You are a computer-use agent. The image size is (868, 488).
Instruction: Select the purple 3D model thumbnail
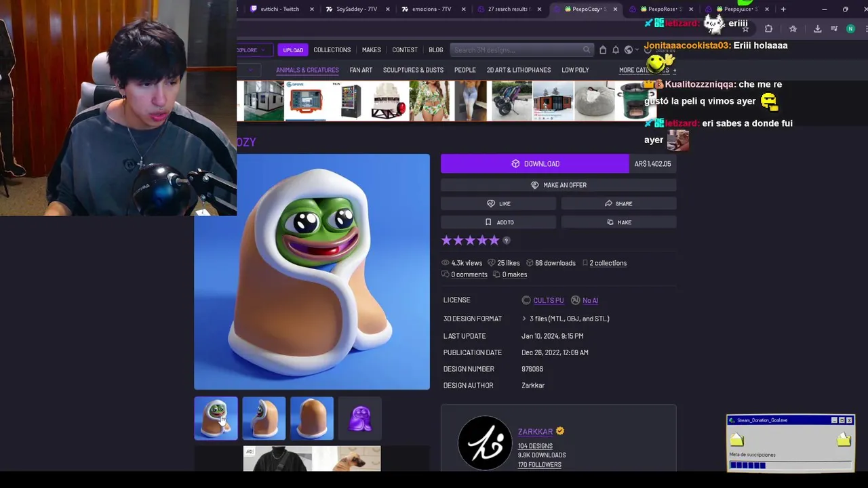(360, 418)
